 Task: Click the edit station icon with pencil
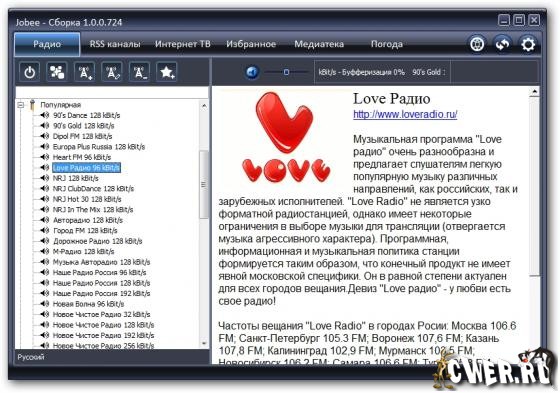pyautogui.click(x=112, y=72)
